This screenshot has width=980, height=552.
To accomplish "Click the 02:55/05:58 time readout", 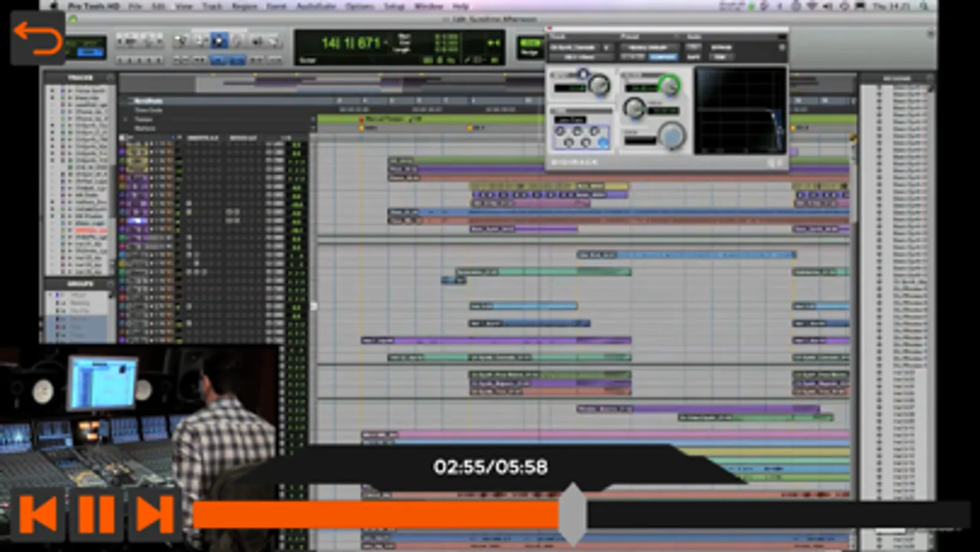I will [x=490, y=467].
